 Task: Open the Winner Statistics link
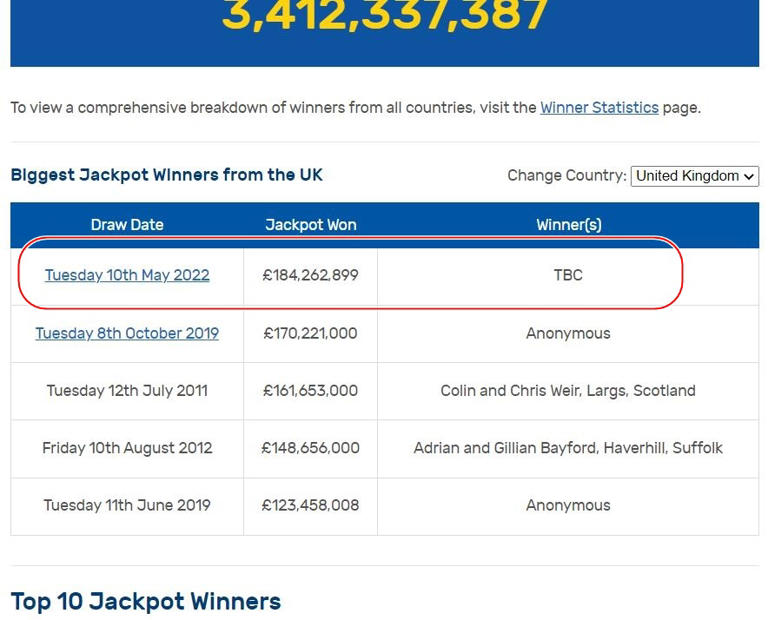599,107
